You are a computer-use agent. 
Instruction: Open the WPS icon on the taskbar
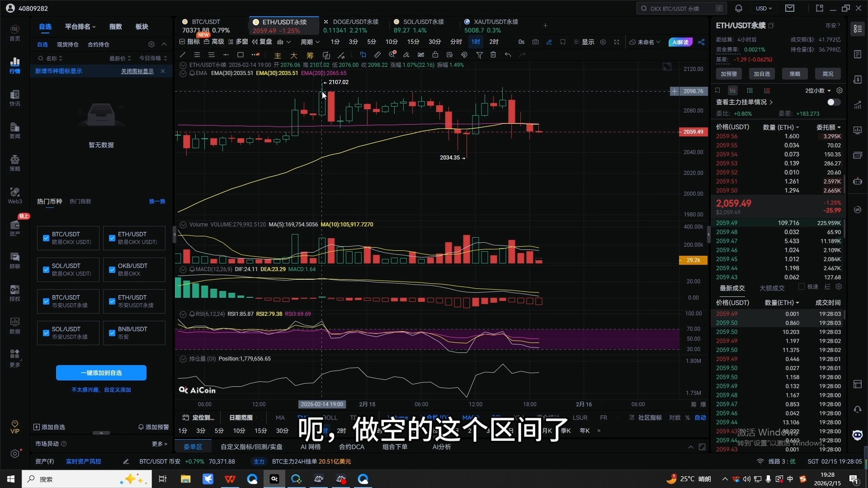(230, 479)
